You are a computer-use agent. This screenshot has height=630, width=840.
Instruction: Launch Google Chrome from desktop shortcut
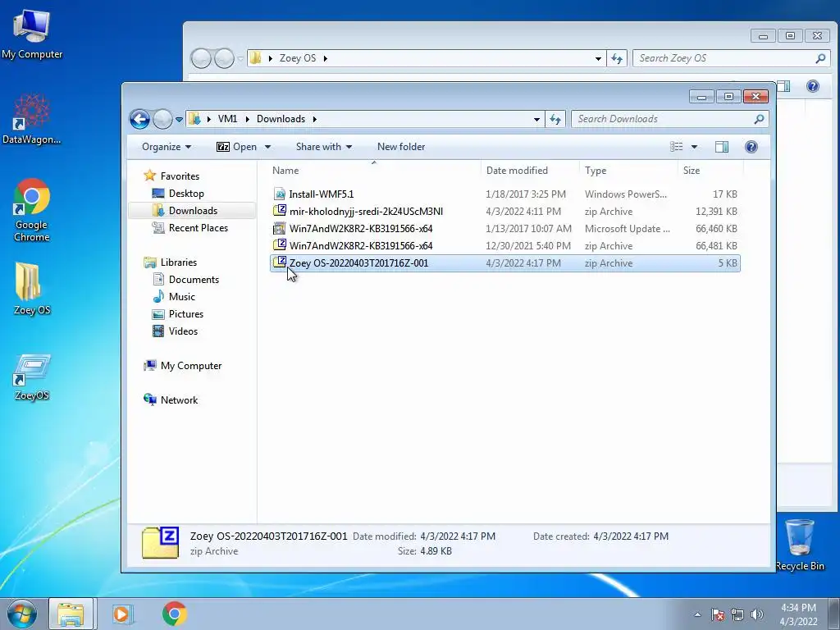coord(32,210)
